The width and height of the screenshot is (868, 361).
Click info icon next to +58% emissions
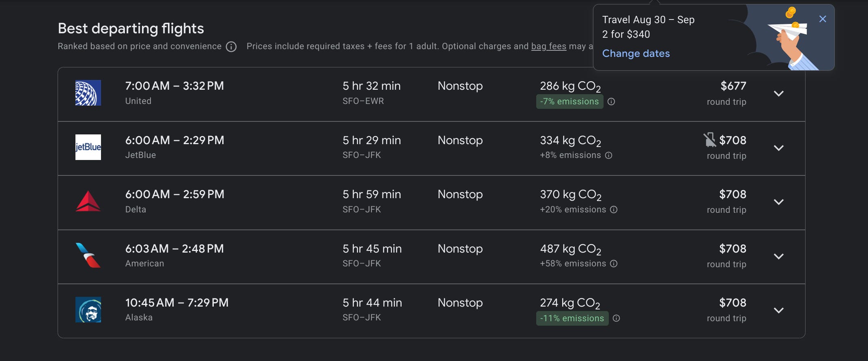tap(614, 264)
